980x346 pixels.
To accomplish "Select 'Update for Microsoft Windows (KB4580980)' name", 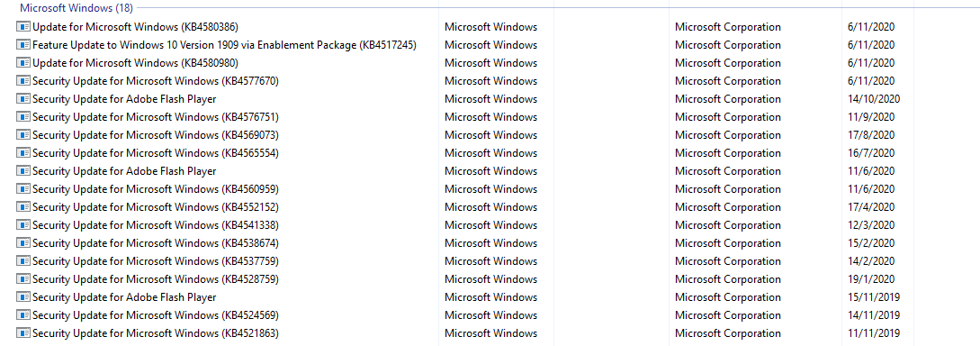I will (x=135, y=63).
